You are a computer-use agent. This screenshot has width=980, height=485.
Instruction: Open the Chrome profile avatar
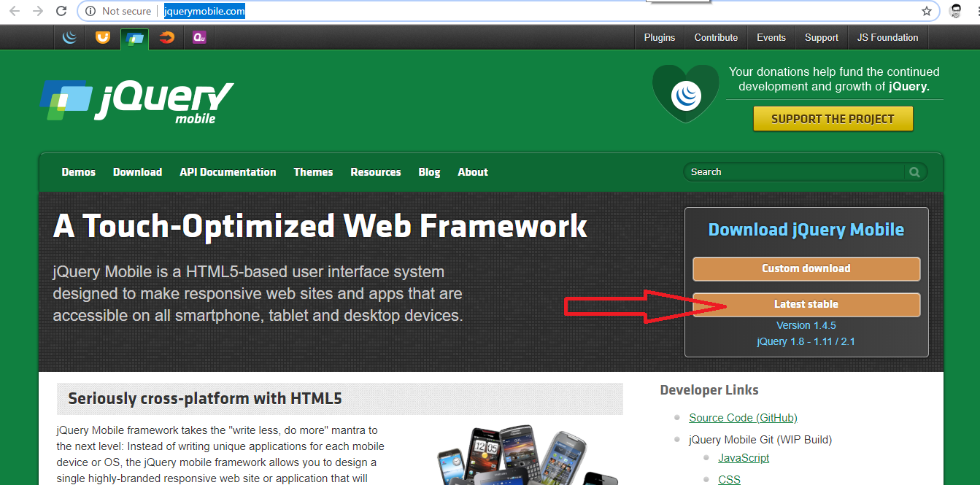tap(956, 11)
